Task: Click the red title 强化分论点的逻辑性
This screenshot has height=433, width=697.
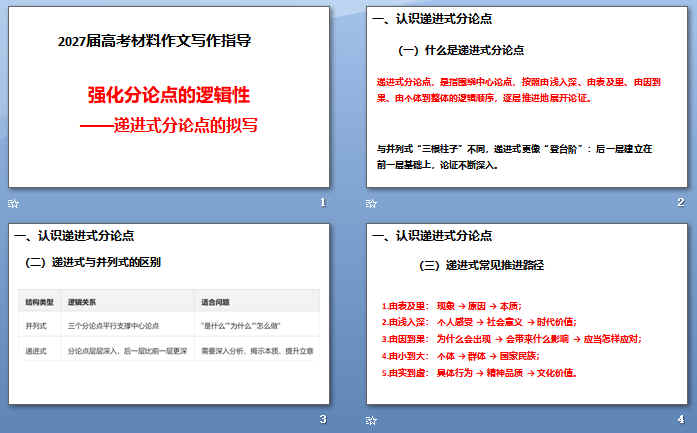Action: 169,95
